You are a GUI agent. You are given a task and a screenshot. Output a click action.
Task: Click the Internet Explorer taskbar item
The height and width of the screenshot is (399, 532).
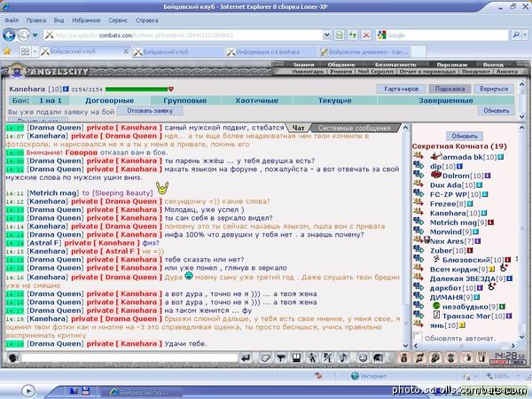143,392
